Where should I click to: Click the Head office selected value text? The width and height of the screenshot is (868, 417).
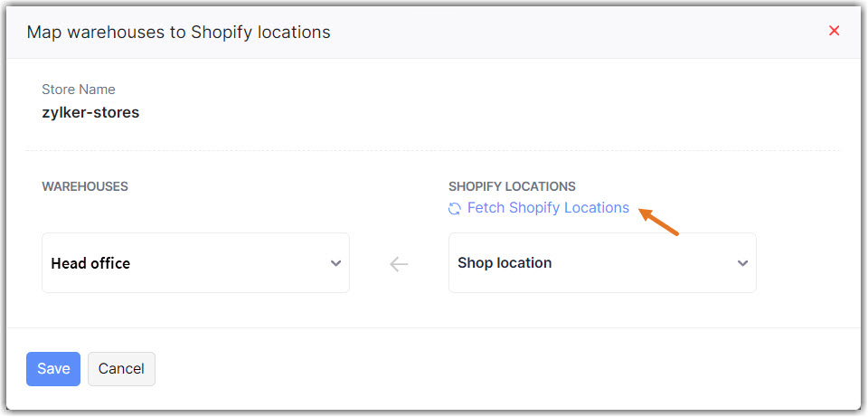[x=90, y=263]
